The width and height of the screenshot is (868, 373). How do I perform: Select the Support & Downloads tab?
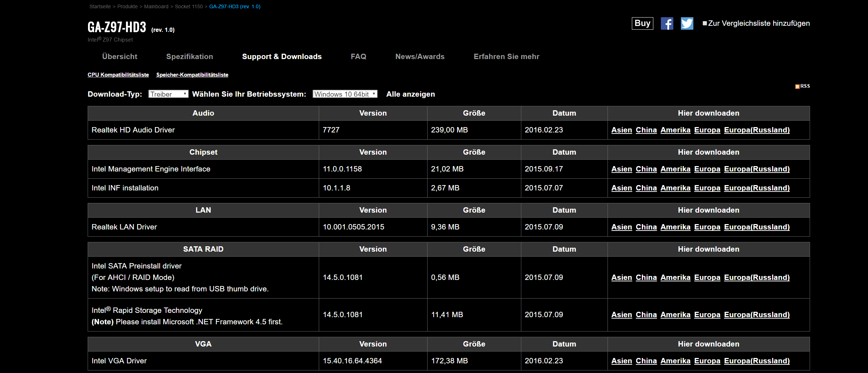pyautogui.click(x=282, y=57)
